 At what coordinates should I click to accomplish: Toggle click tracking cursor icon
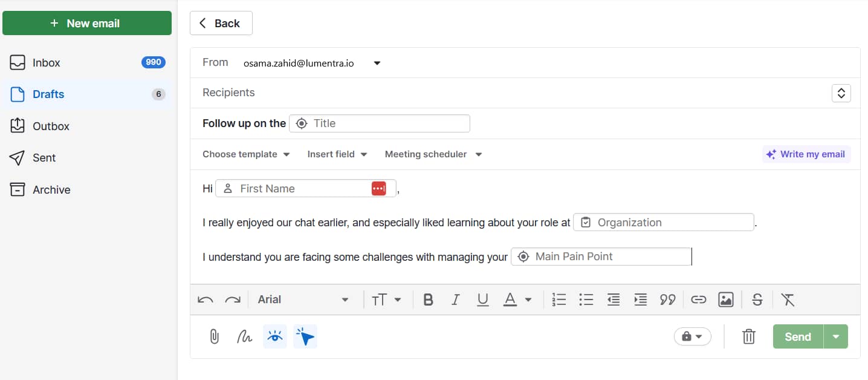point(305,336)
